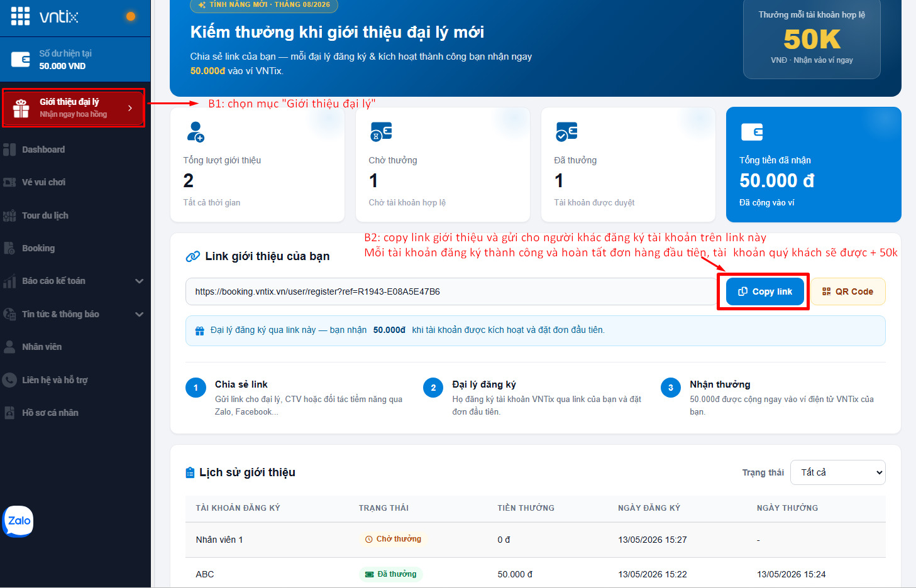The image size is (916, 588).
Task: Click the Liên hệ và hỗ trợ phone icon
Action: [x=9, y=380]
